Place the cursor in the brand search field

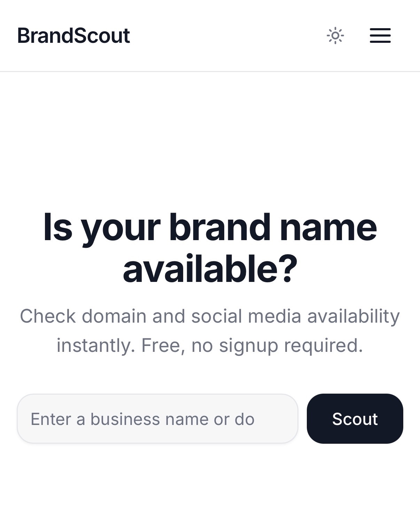point(157,419)
